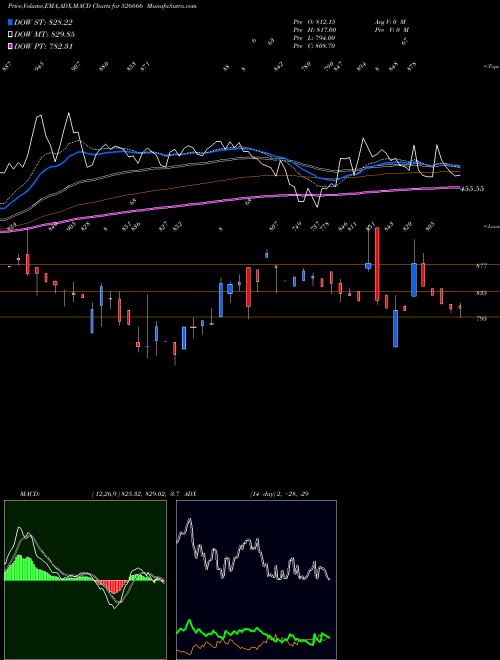Click the <Tops marker label
Image resolution: width=500 pixels, height=660 pixels.
[x=492, y=67]
